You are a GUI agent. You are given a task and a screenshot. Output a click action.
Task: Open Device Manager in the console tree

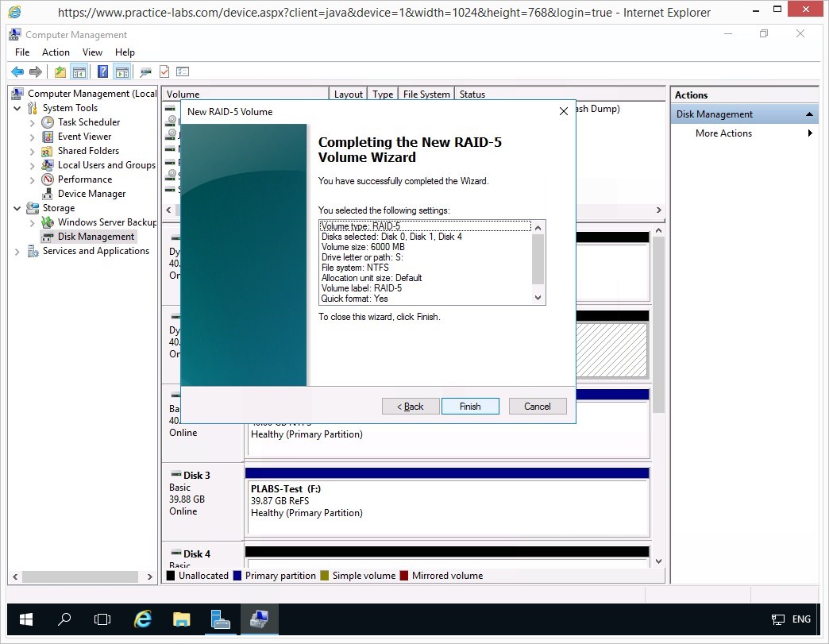click(x=91, y=194)
